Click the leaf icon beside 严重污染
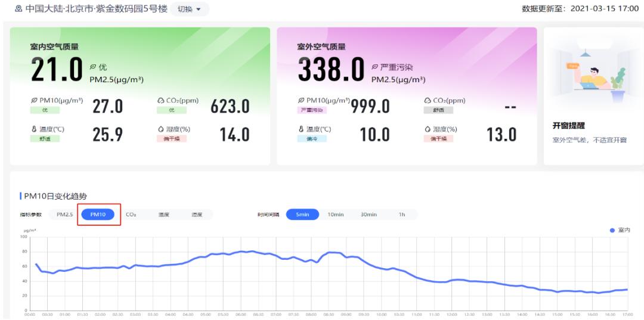Image resolution: width=644 pixels, height=320 pixels. pyautogui.click(x=374, y=67)
